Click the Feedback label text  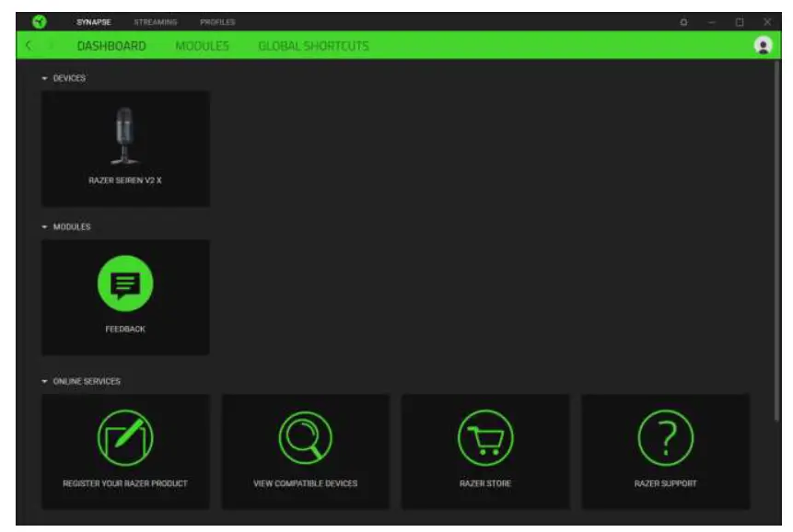tap(125, 329)
